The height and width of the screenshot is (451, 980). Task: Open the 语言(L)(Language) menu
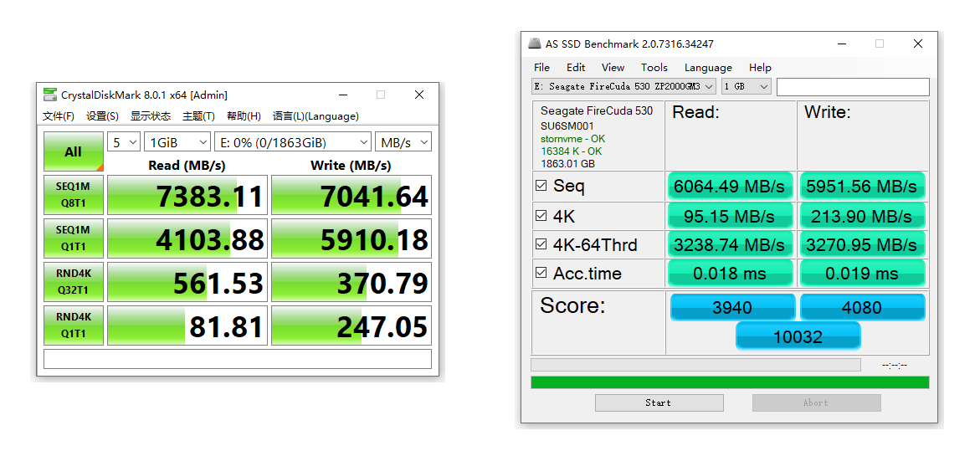316,116
